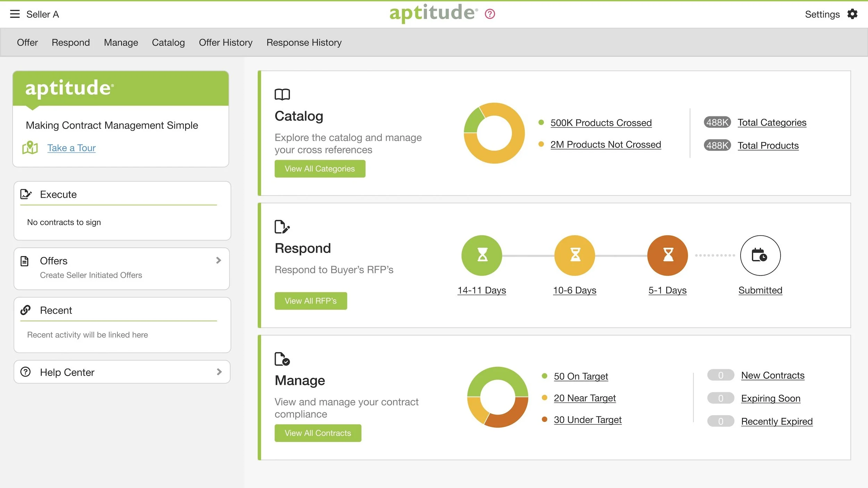Open the Settings gear icon

852,14
